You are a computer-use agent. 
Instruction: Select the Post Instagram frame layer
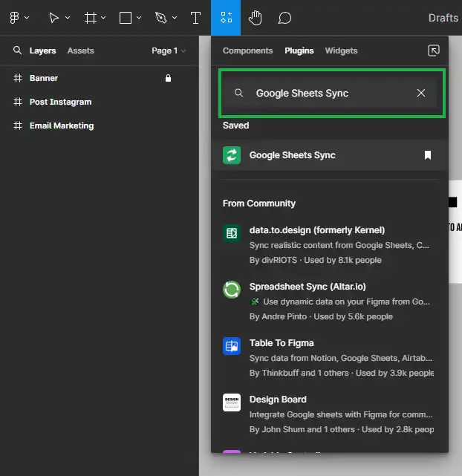pos(60,102)
